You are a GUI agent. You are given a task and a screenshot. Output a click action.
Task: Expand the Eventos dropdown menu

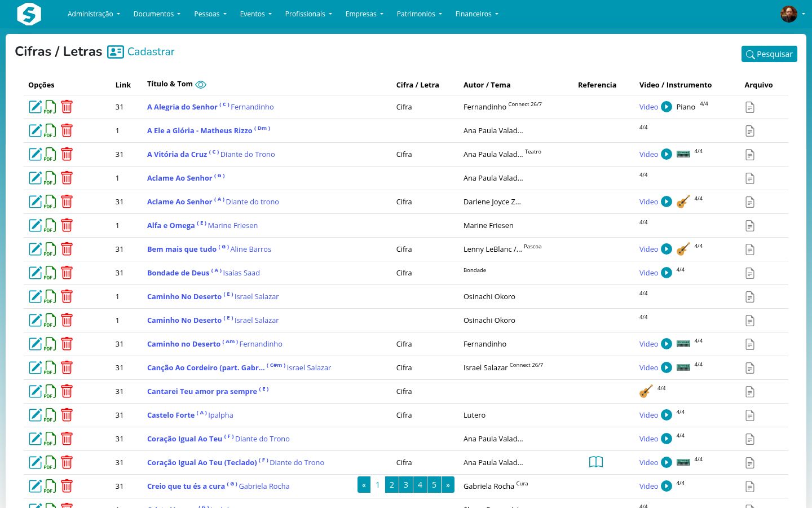[x=256, y=14]
